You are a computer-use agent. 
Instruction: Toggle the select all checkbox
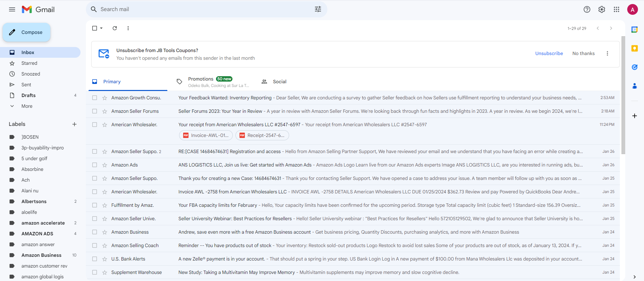tap(95, 28)
